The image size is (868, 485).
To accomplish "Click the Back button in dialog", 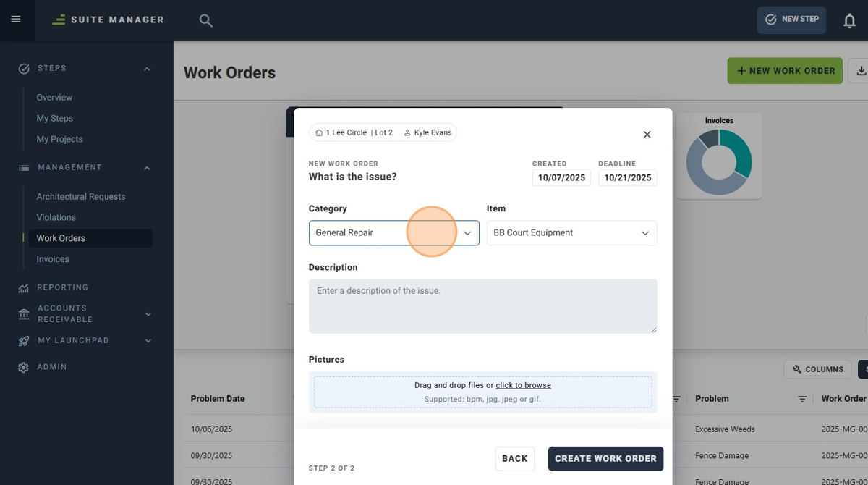I will click(515, 459).
